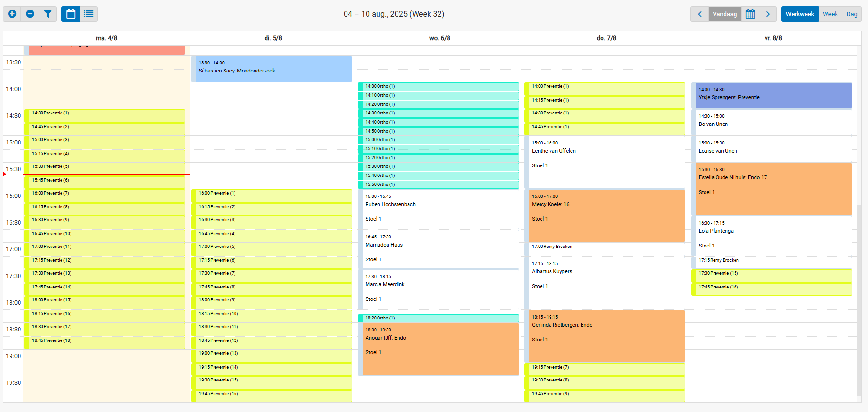The image size is (868, 412).
Task: Switch to calendar view icon
Action: [x=71, y=14]
